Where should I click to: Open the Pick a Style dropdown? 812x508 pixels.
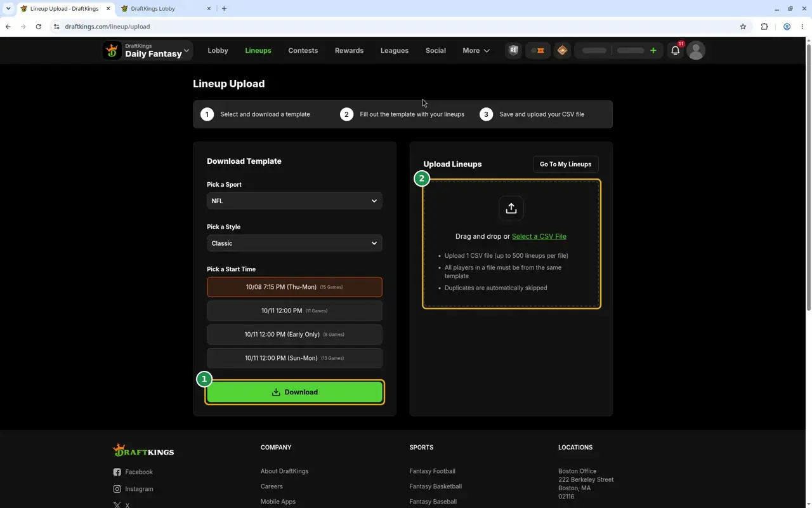pos(294,243)
